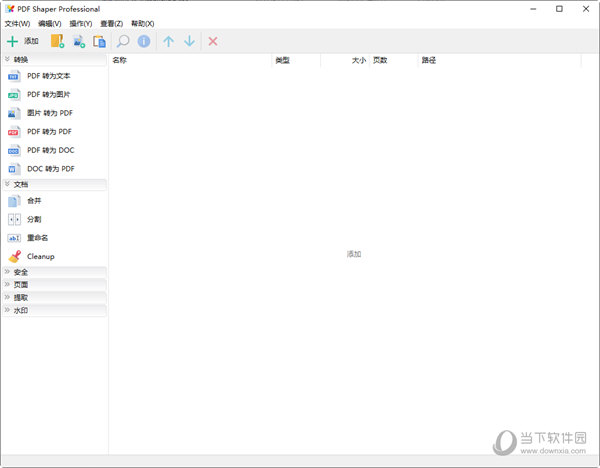Click the PDF Shaper app logo
Image resolution: width=600 pixels, height=468 pixels.
click(x=10, y=9)
